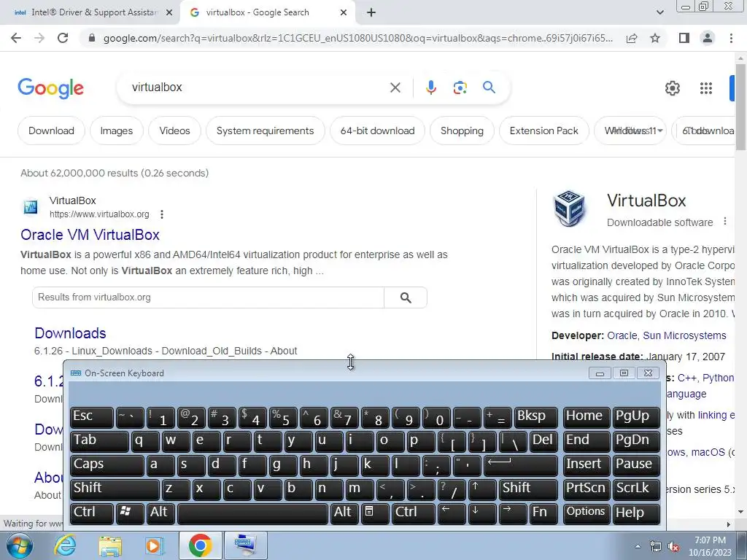Go back using Chrome's back arrow
This screenshot has height=560, width=747.
tap(16, 38)
